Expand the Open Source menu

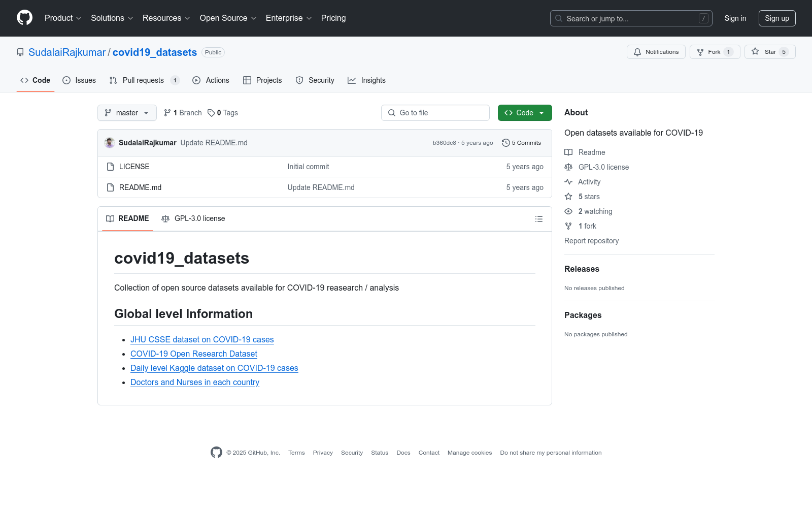[x=228, y=18]
